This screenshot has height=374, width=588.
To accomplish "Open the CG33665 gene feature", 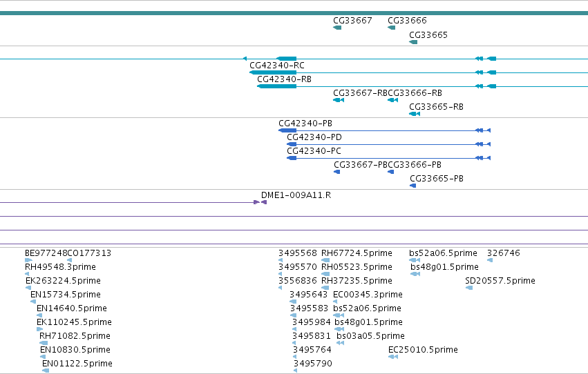I will pos(413,42).
